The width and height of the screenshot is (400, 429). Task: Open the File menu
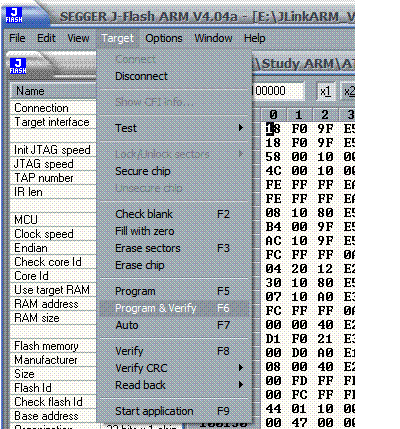coord(17,38)
